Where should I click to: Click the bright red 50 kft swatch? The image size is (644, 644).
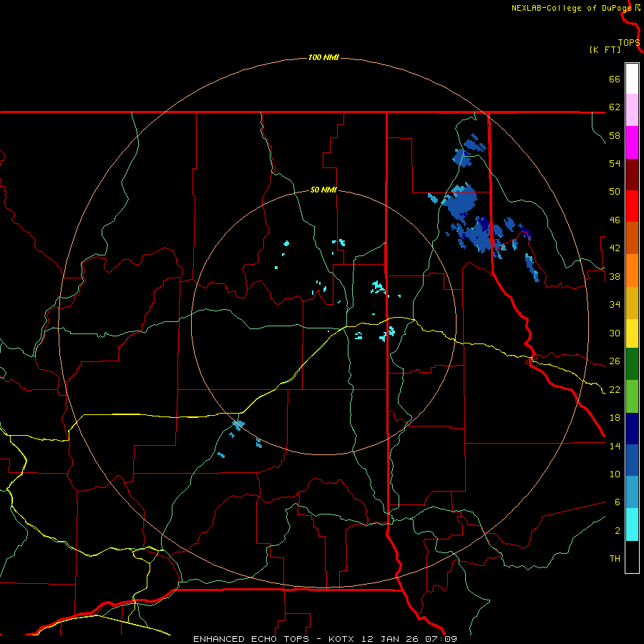pos(632,206)
